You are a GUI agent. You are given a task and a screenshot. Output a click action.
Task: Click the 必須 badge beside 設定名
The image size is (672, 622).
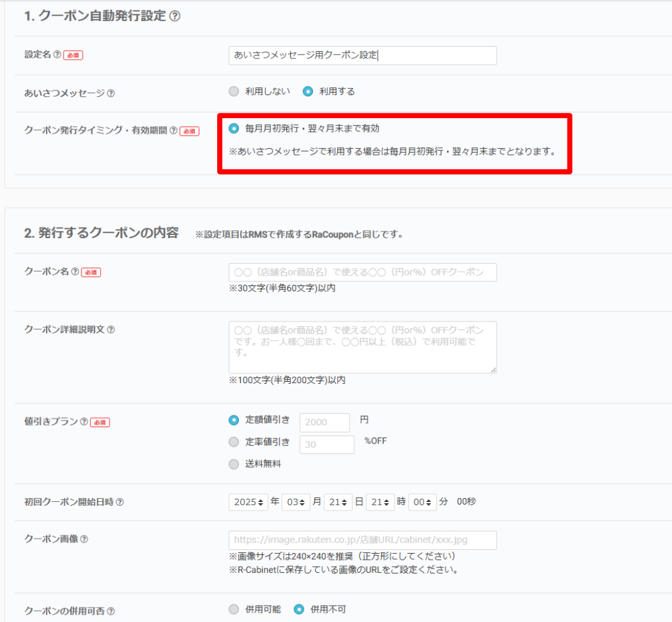[x=73, y=55]
